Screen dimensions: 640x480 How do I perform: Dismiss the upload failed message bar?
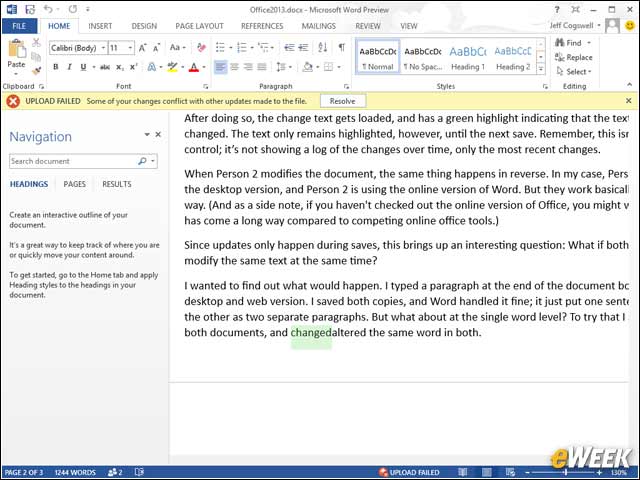(629, 101)
